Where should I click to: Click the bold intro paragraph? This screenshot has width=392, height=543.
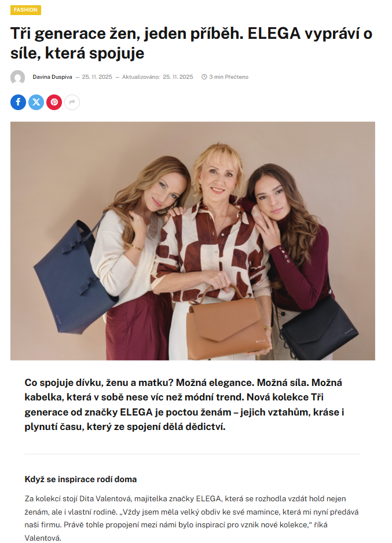click(184, 404)
